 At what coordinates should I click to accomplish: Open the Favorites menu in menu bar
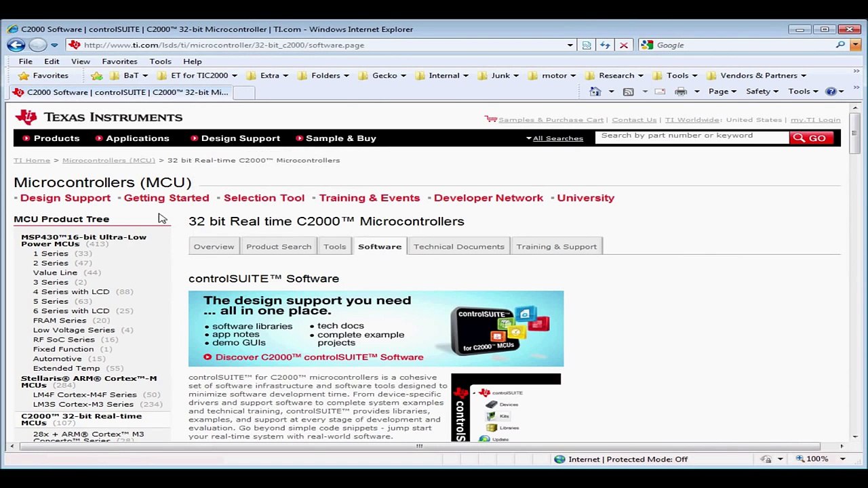(119, 61)
